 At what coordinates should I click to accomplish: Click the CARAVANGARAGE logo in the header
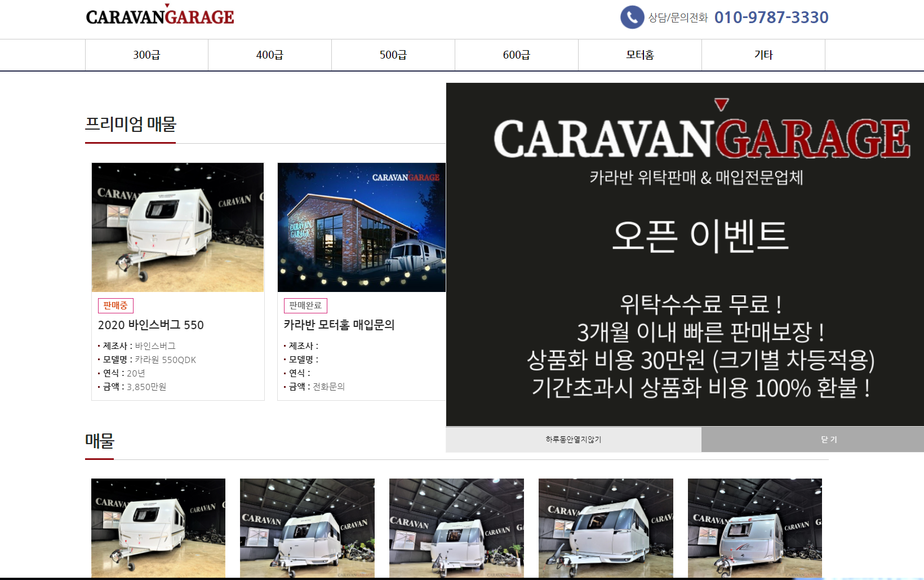[160, 15]
